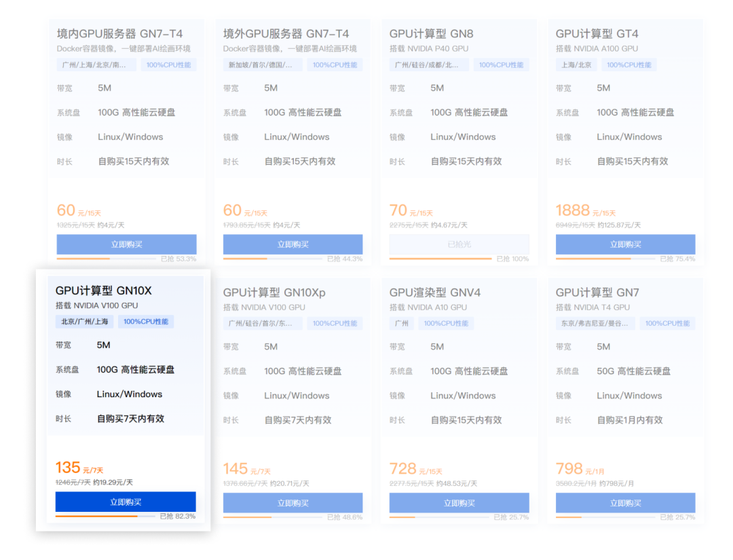This screenshot has height=560, width=733.
Task: Click the 广州 region tag on the GNV4 card
Action: click(x=402, y=324)
